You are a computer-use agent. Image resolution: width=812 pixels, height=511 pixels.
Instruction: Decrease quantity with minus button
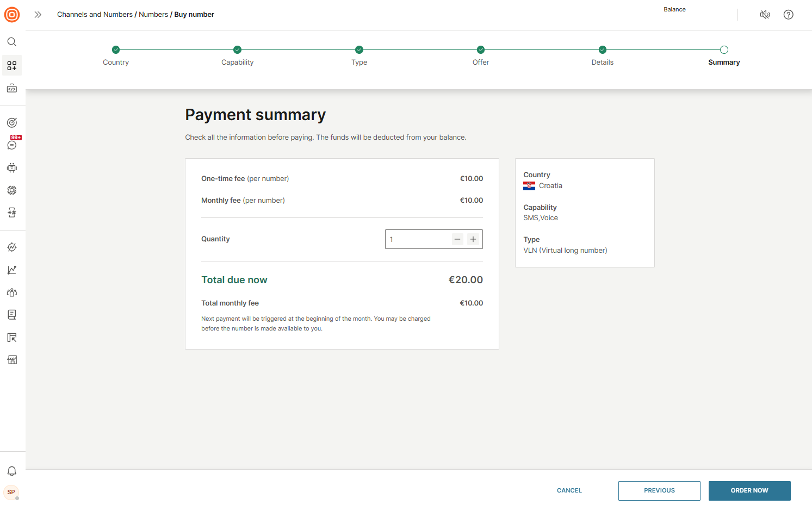(457, 239)
